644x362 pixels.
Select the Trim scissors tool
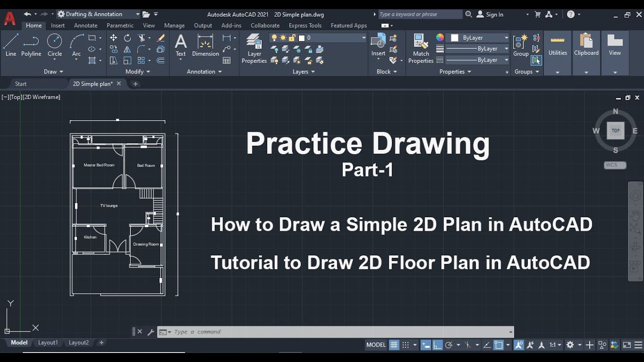pyautogui.click(x=142, y=38)
